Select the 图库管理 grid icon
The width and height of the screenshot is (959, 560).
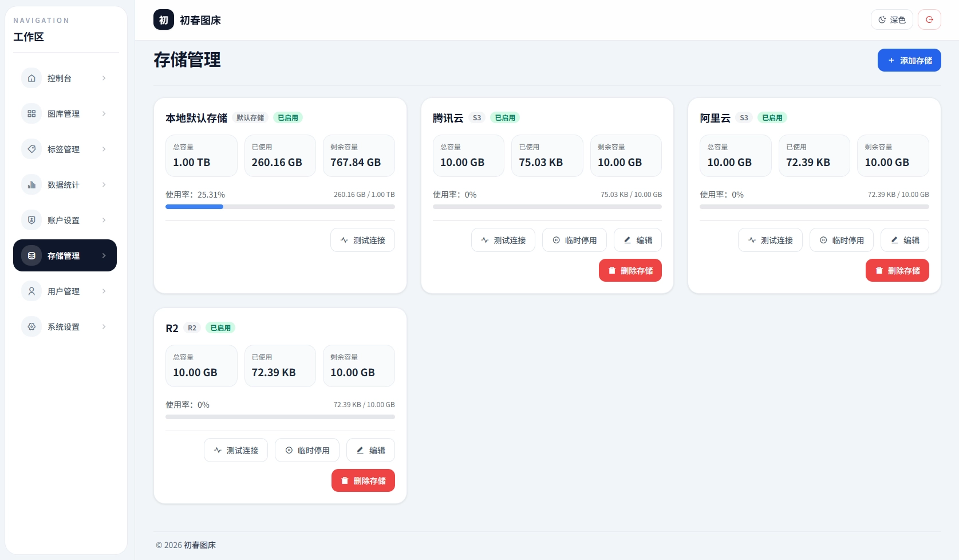(31, 113)
